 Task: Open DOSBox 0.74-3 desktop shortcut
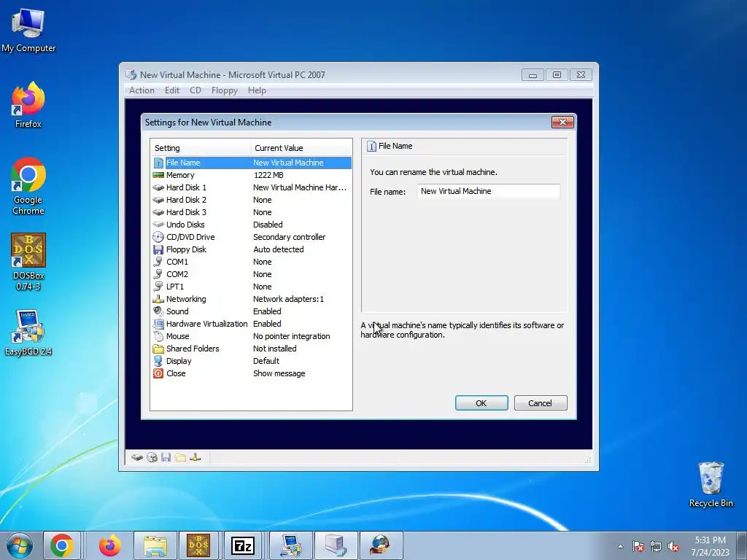click(x=28, y=262)
